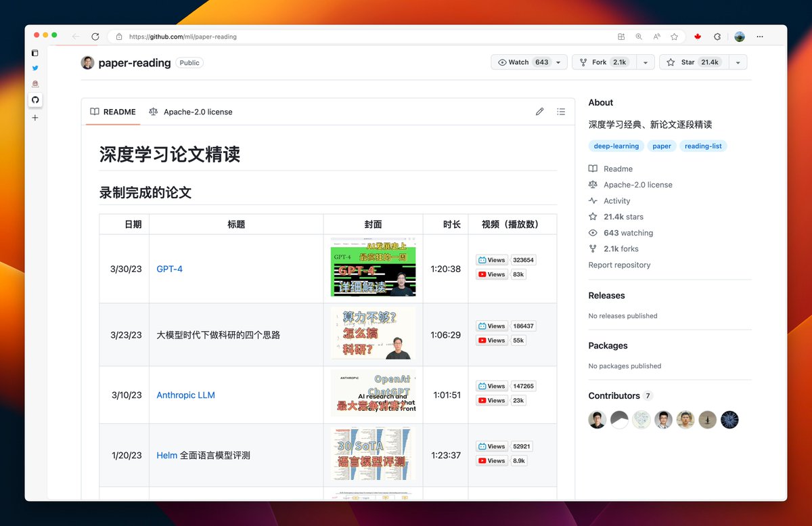Bookmark the page with the star icon
This screenshot has width=812, height=526.
point(674,37)
